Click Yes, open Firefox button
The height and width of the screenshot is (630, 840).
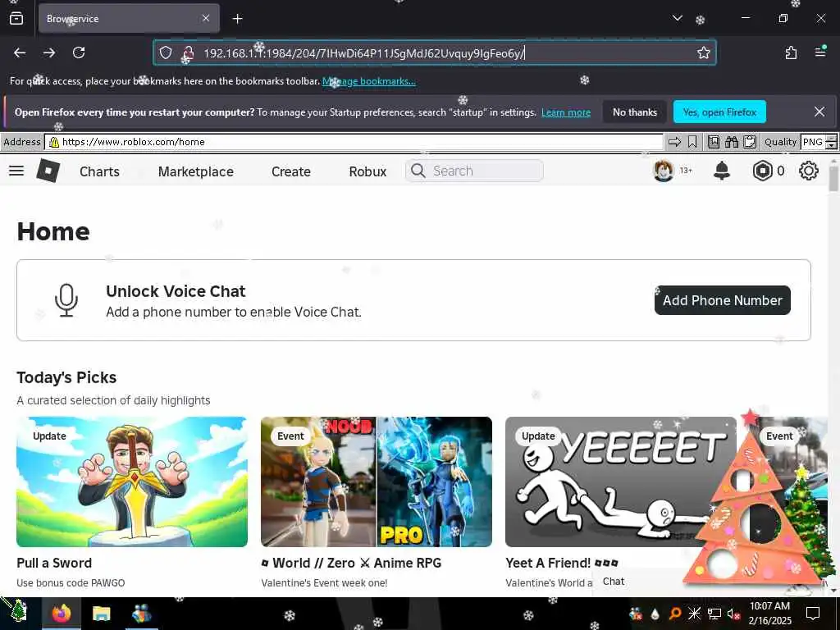[719, 112]
